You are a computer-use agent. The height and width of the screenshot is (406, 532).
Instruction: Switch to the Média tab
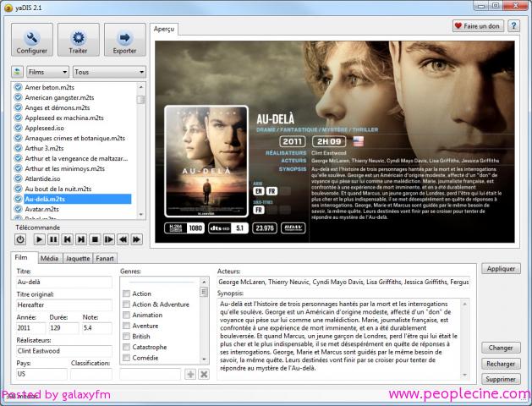pyautogui.click(x=50, y=259)
